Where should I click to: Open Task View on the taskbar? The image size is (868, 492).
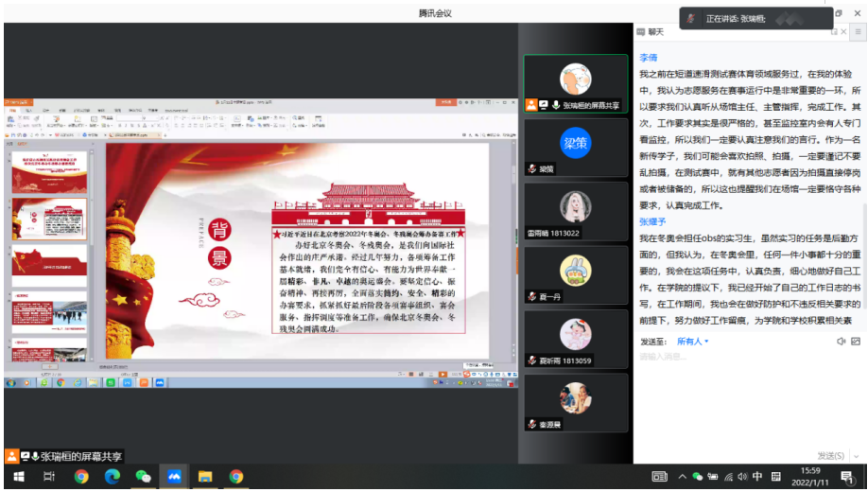click(x=49, y=477)
